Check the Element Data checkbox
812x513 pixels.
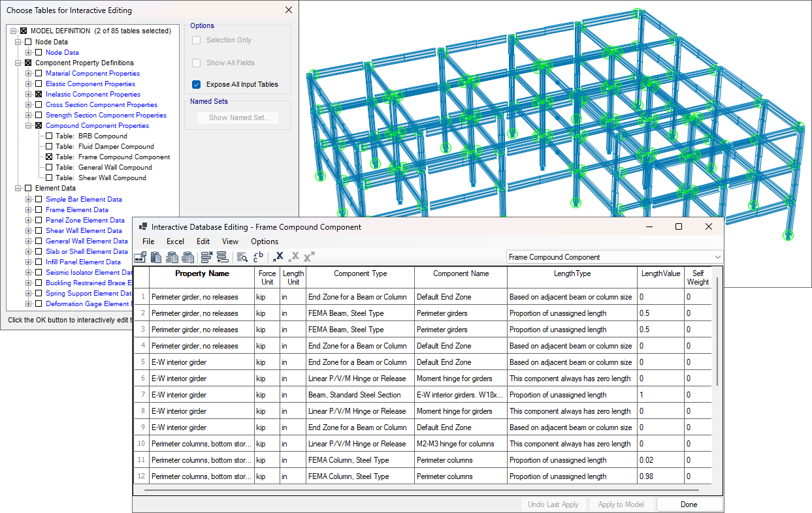pyautogui.click(x=28, y=188)
